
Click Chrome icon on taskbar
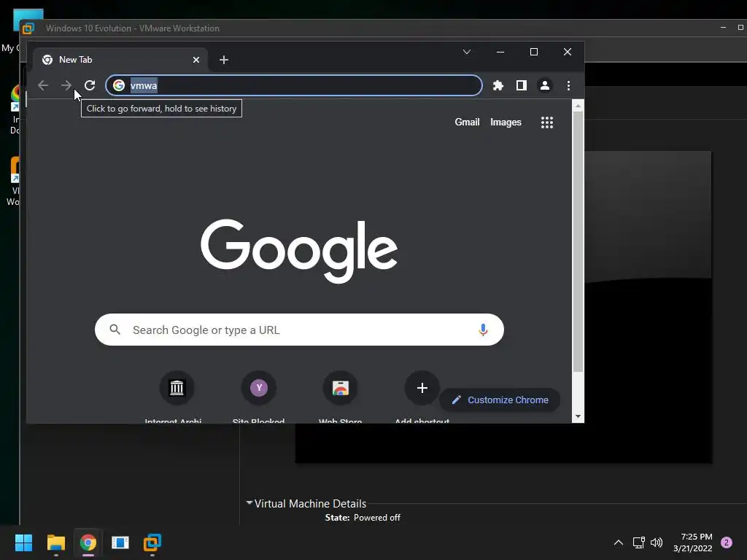click(88, 542)
